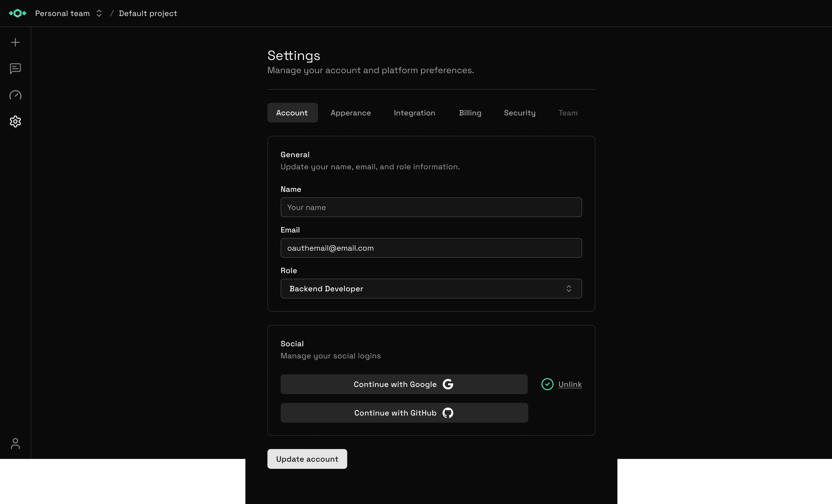Open the app logo home icon
This screenshot has width=832, height=504.
coord(17,13)
